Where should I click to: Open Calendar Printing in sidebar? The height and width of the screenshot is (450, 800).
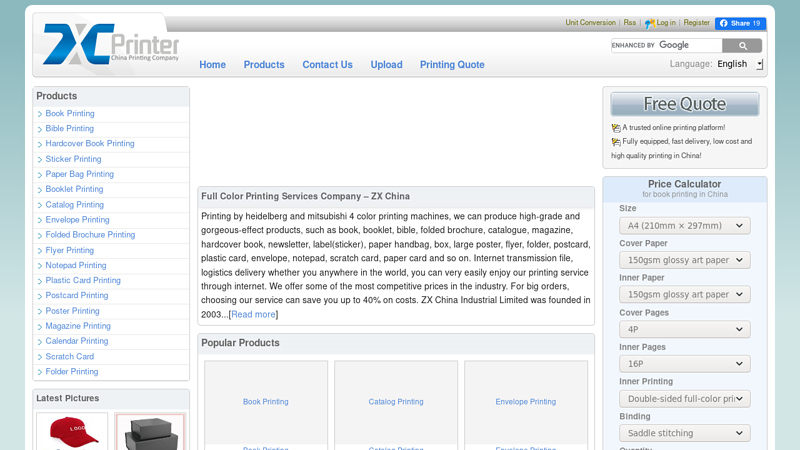(77, 341)
